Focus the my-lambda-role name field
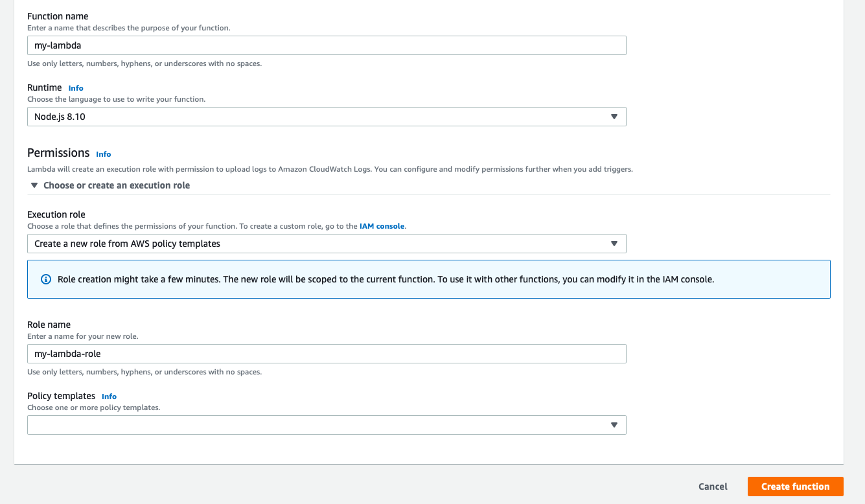Viewport: 865px width, 504px height. (327, 354)
